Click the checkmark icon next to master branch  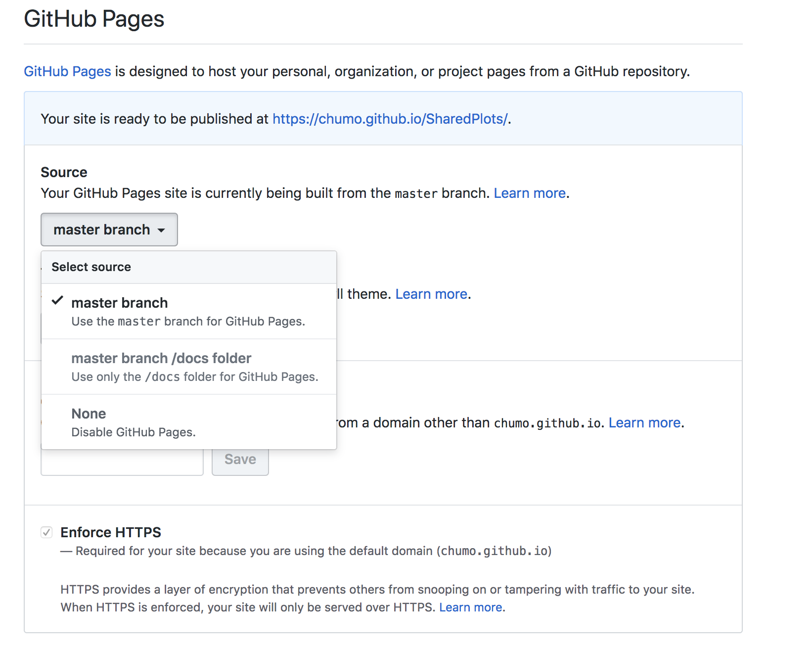pyautogui.click(x=58, y=300)
